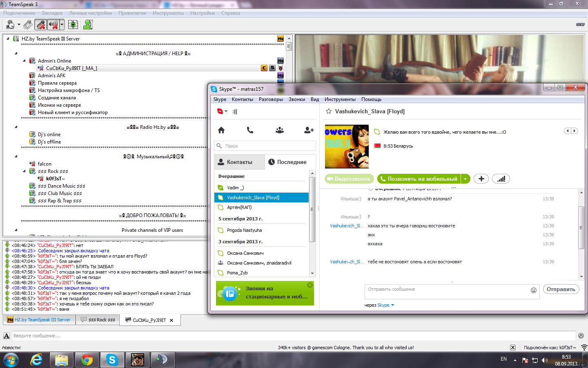Open Skype from Windows taskbar

(x=112, y=360)
